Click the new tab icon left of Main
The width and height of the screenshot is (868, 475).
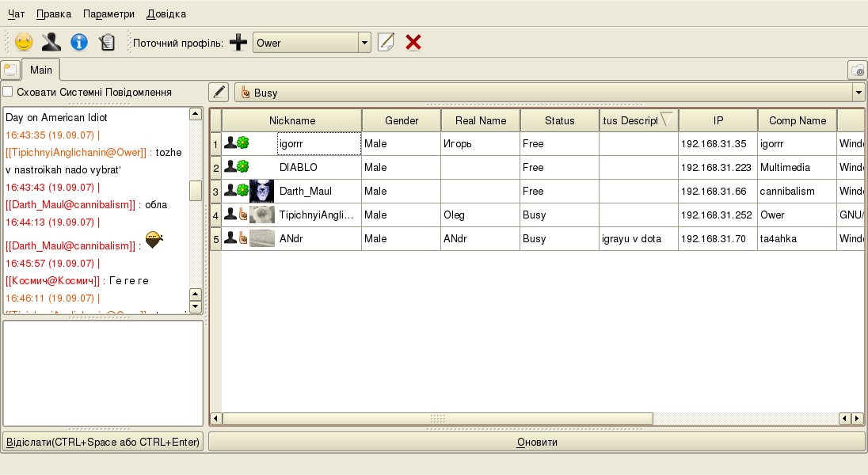(10, 70)
